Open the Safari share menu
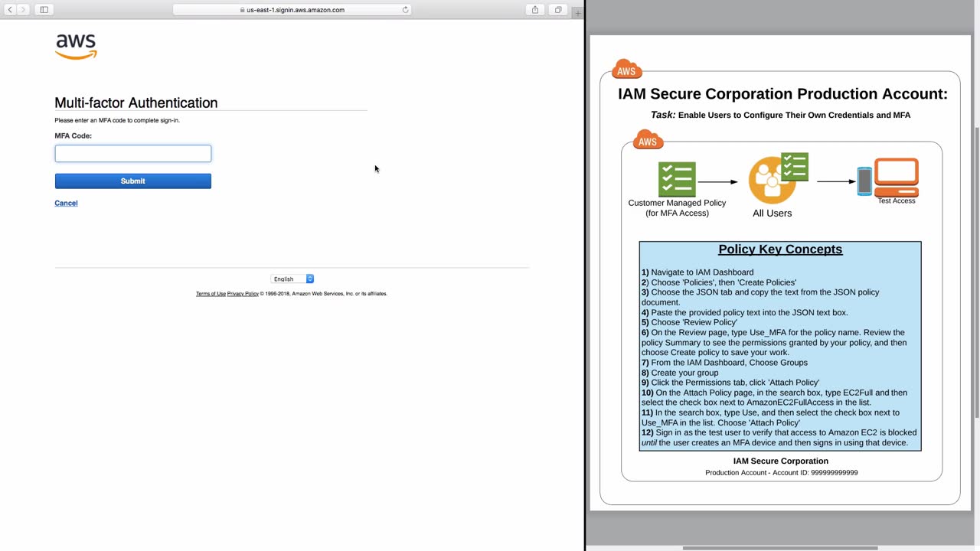The height and width of the screenshot is (551, 980). (x=535, y=10)
